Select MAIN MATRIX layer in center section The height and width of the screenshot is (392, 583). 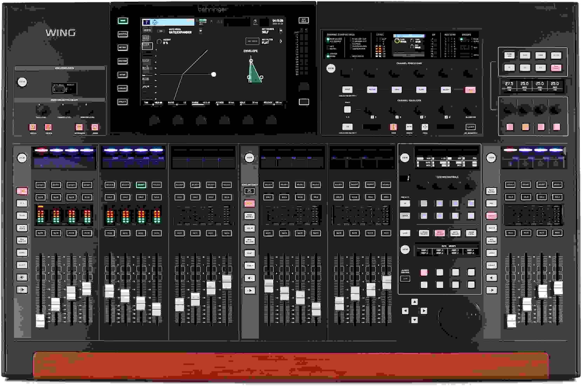(250, 216)
